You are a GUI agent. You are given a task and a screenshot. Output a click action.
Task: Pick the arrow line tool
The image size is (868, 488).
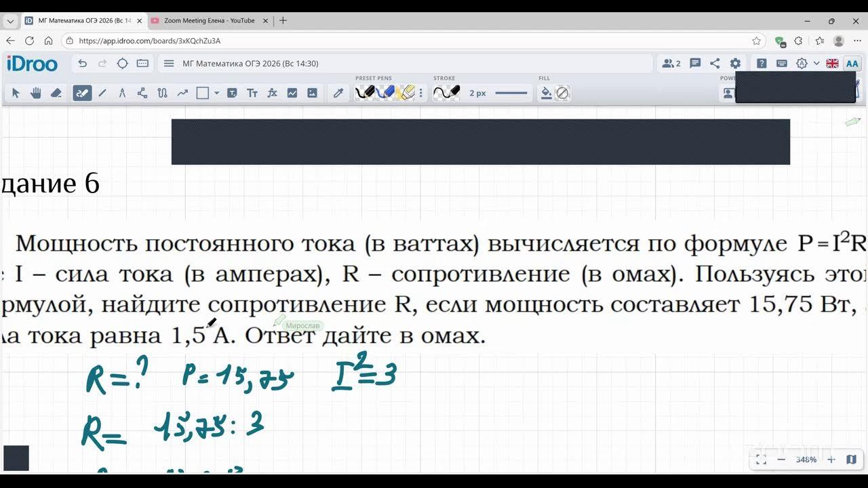pyautogui.click(x=182, y=93)
